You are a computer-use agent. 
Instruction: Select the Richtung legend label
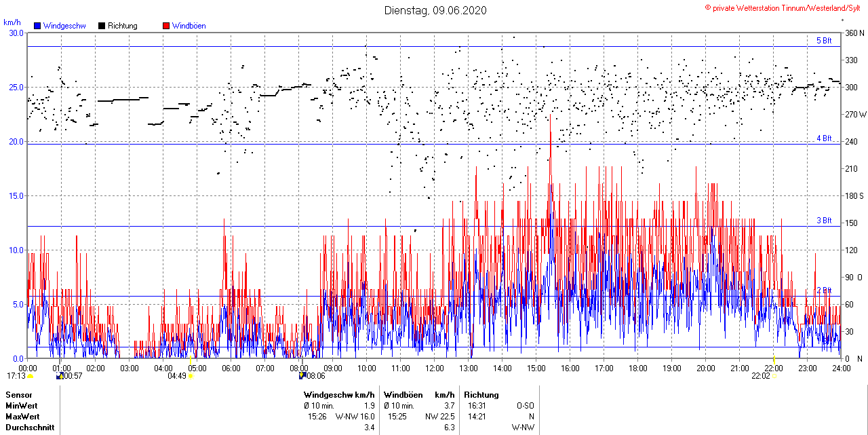click(123, 26)
